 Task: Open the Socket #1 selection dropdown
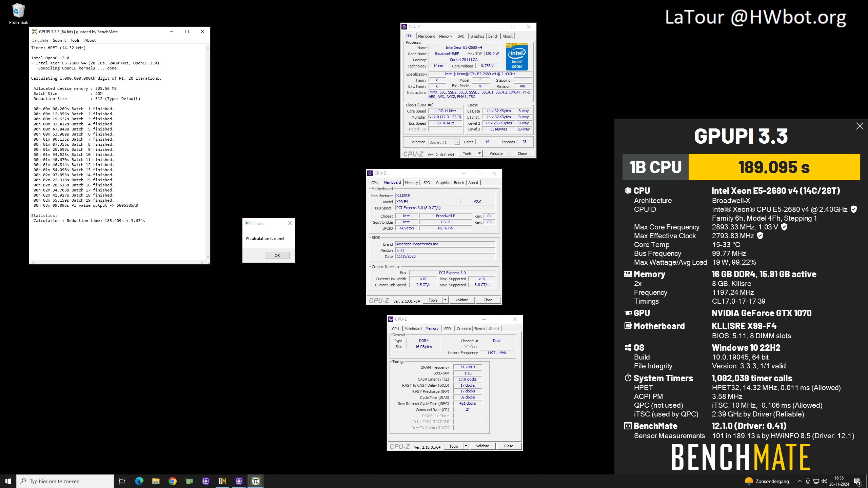tap(444, 142)
